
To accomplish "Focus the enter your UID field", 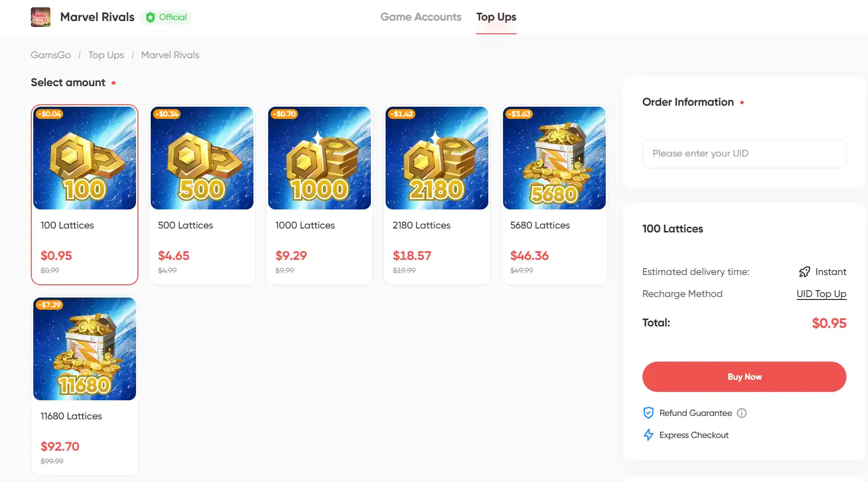I will pos(744,154).
